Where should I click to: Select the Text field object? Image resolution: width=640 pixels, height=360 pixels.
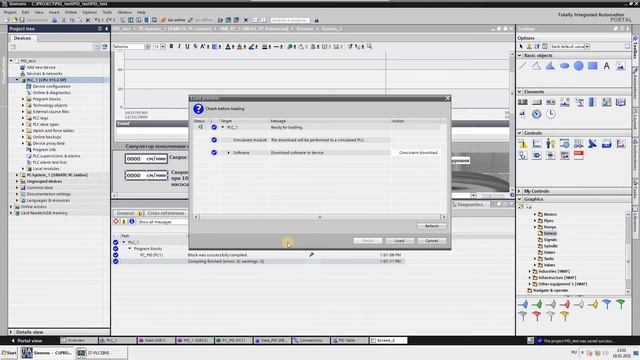pos(607,66)
